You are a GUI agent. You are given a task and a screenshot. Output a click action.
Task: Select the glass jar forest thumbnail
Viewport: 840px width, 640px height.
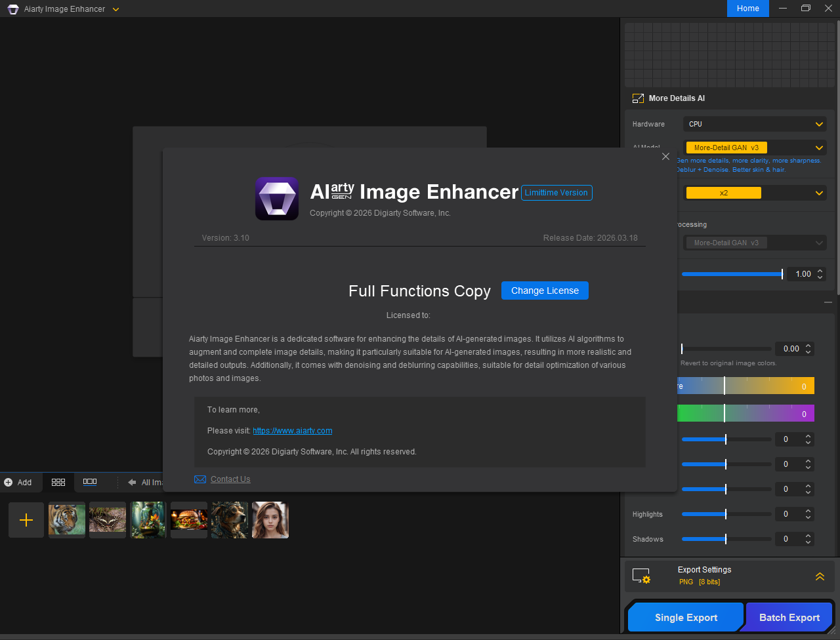tap(148, 520)
